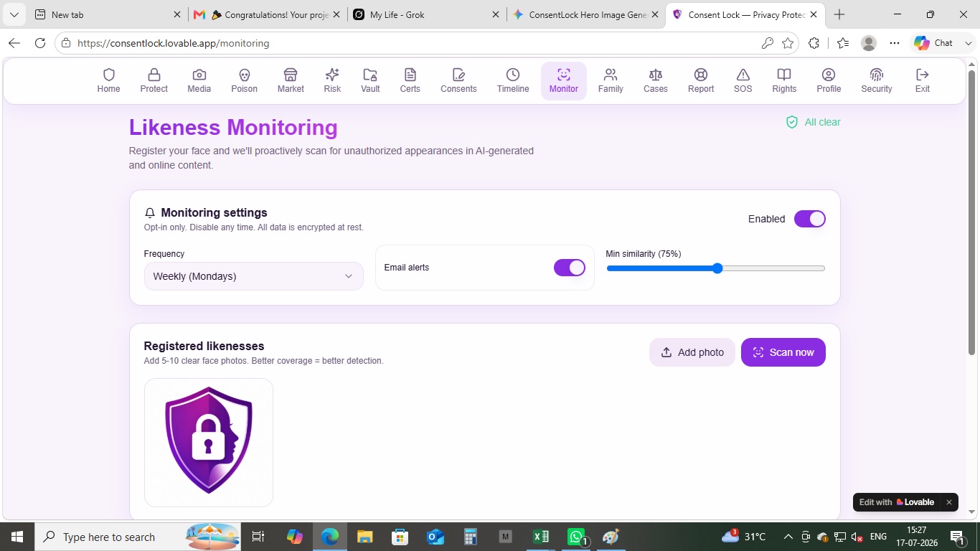Open the taskbar clock and date
The image size is (980, 551).
[x=917, y=537]
